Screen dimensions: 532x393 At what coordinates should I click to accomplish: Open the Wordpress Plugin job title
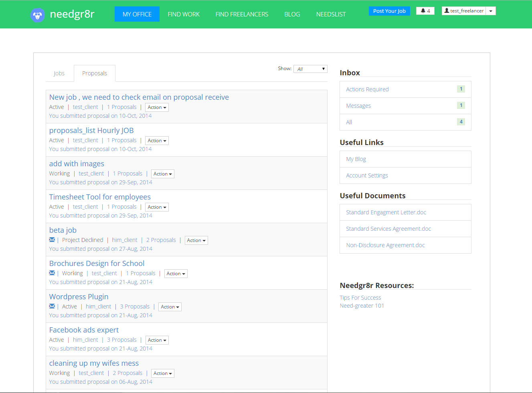[x=79, y=297]
